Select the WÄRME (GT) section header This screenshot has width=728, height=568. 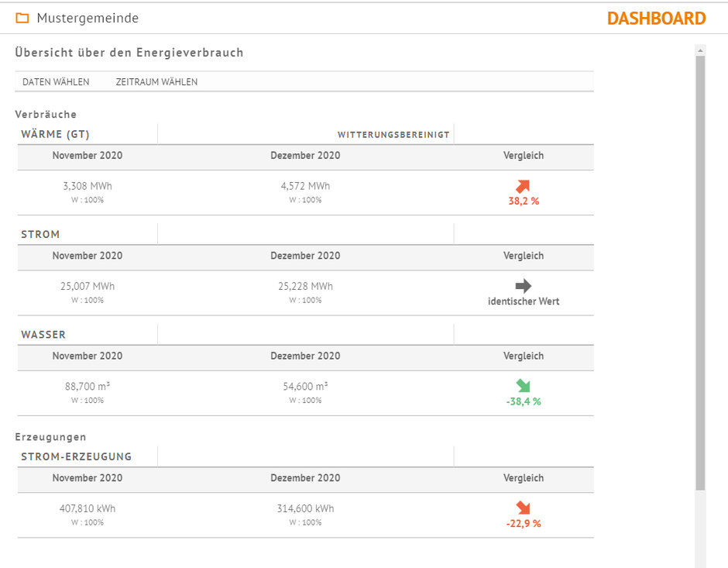tap(55, 134)
